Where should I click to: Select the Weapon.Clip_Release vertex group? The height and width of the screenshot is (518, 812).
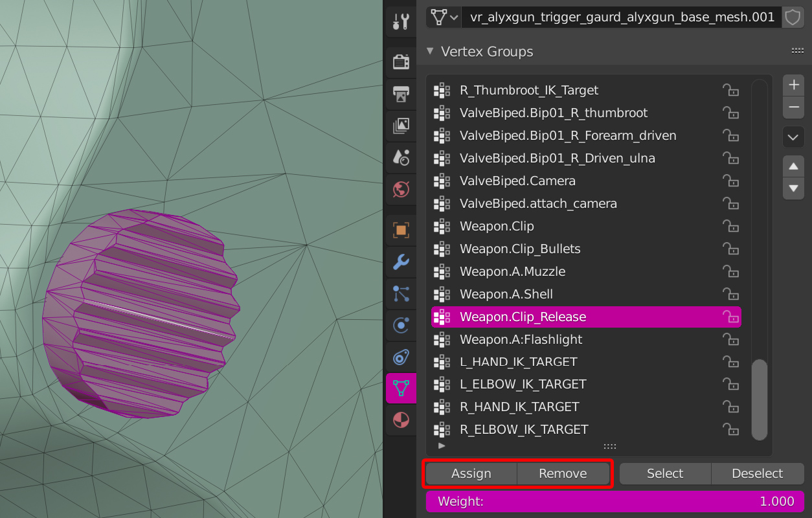click(587, 317)
